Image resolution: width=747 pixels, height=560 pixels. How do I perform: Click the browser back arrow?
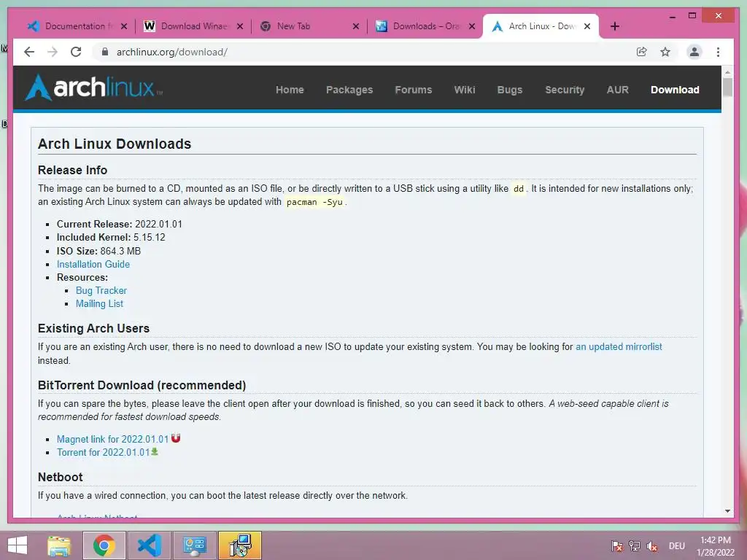pyautogui.click(x=29, y=52)
